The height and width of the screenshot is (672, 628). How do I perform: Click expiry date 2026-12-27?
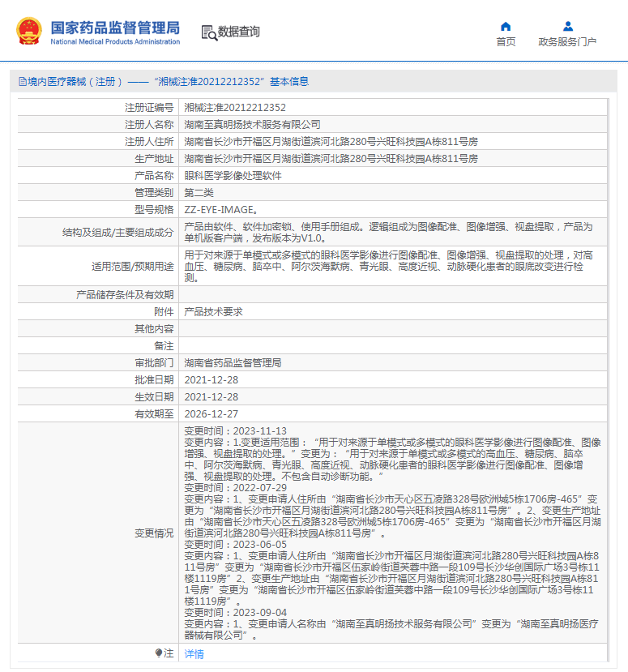pos(211,414)
